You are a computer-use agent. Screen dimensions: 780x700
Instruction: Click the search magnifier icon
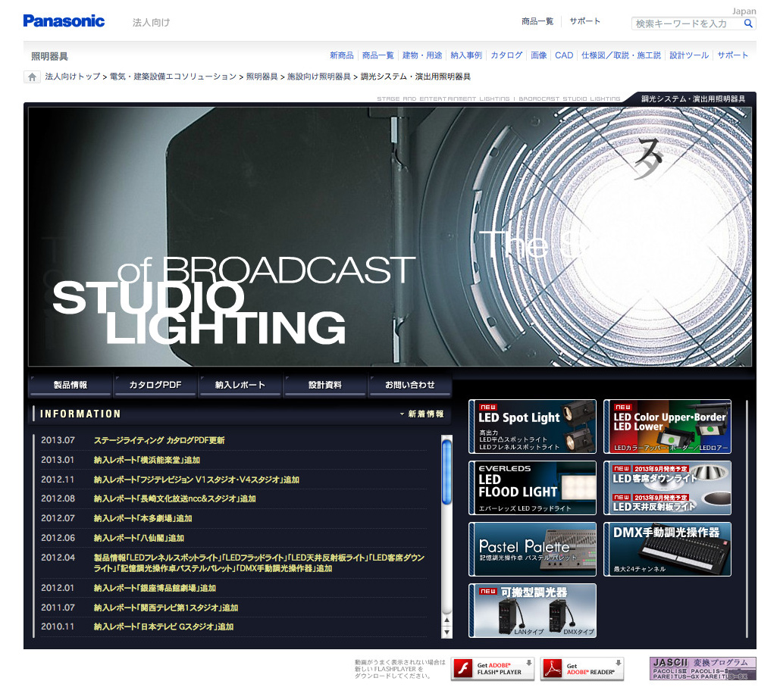tap(748, 23)
